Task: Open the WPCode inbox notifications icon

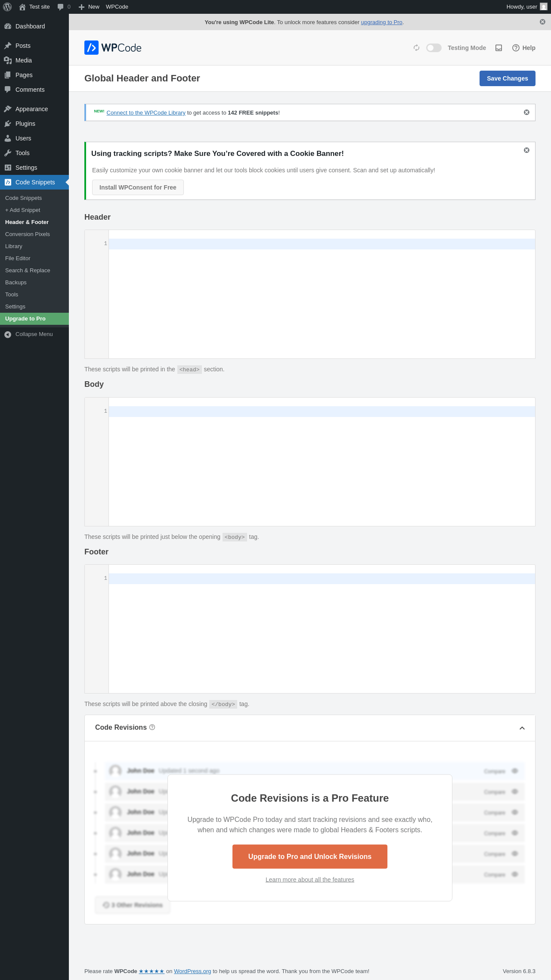Action: tap(499, 48)
